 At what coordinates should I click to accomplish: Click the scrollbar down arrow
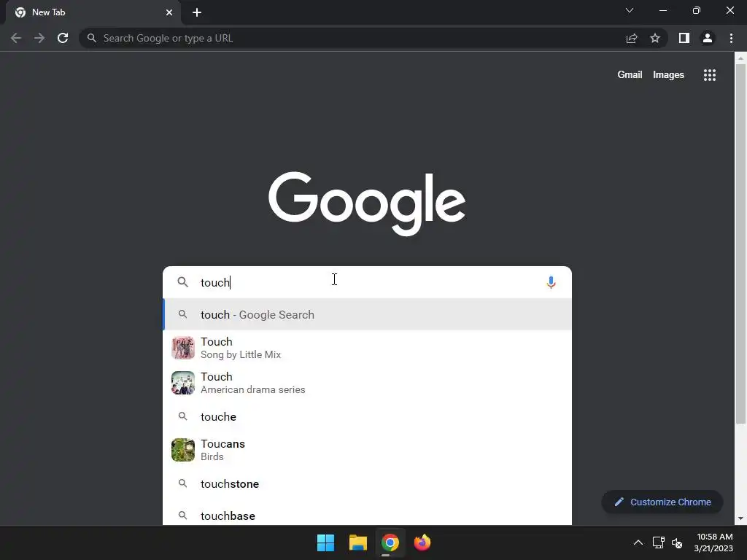click(740, 518)
